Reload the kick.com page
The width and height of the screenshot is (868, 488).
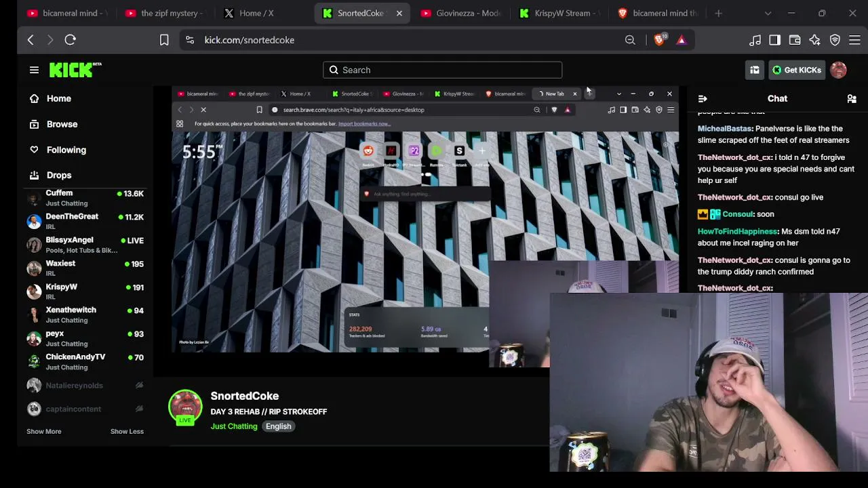(x=70, y=40)
